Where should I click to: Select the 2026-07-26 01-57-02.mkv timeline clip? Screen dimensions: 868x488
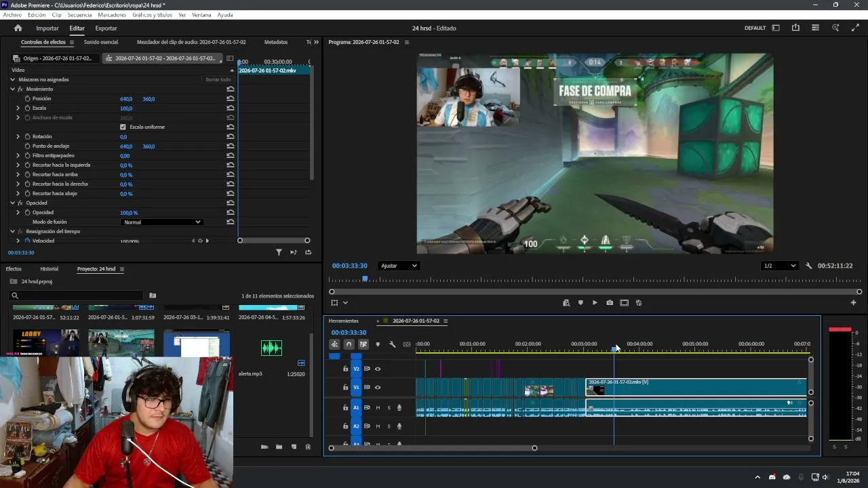click(x=696, y=387)
